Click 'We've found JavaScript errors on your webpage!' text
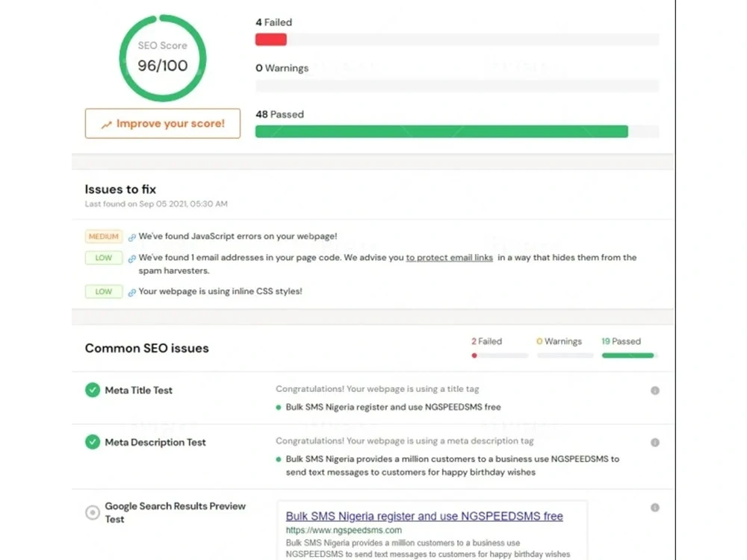Viewport: 747px width, 560px height. (238, 236)
